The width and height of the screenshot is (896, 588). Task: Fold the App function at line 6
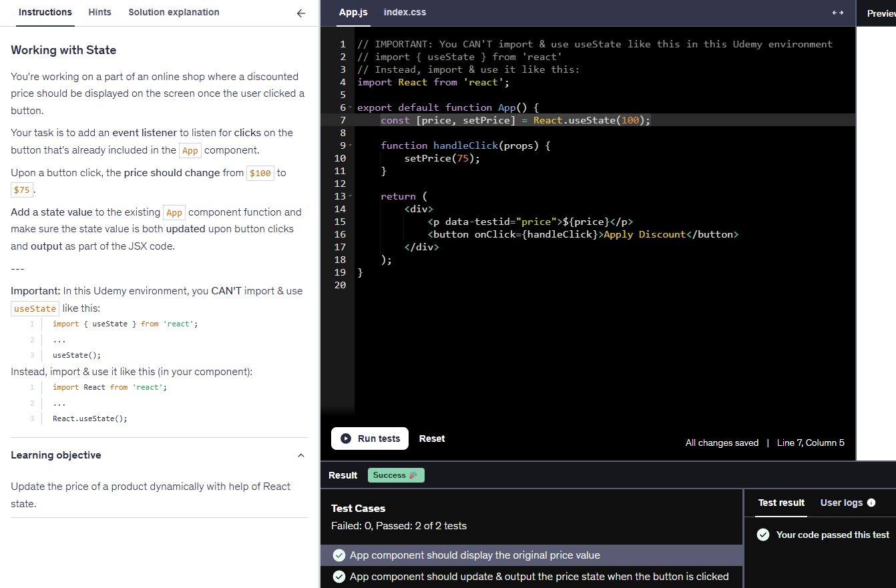point(350,107)
